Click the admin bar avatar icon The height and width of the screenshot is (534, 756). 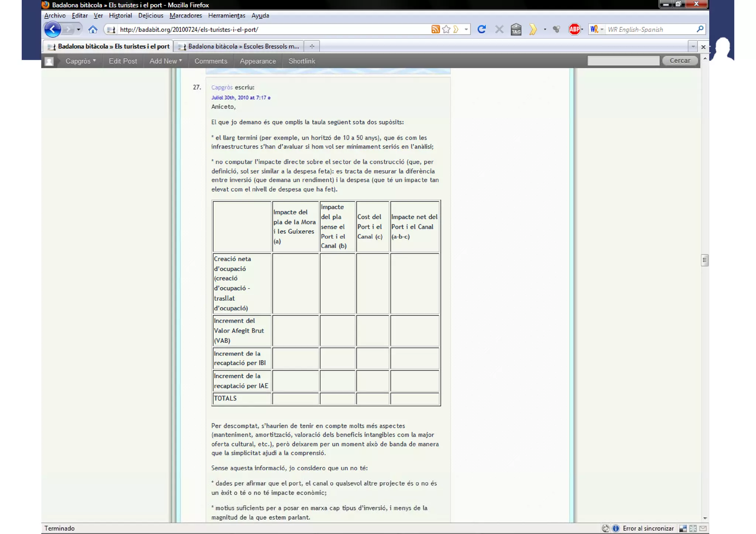49,61
